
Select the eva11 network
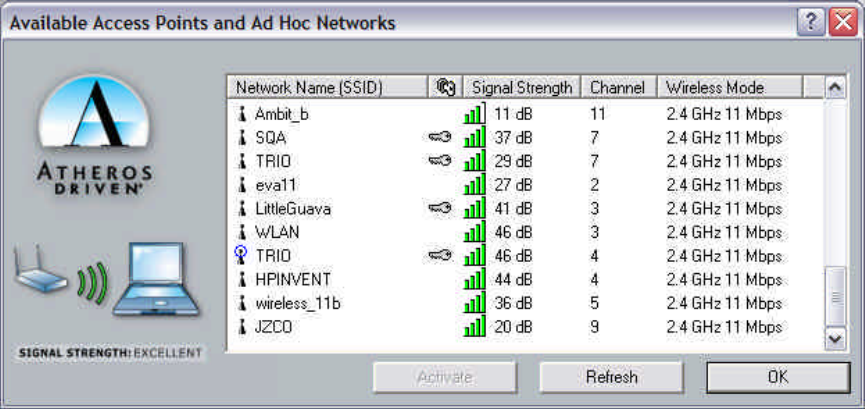tap(276, 185)
